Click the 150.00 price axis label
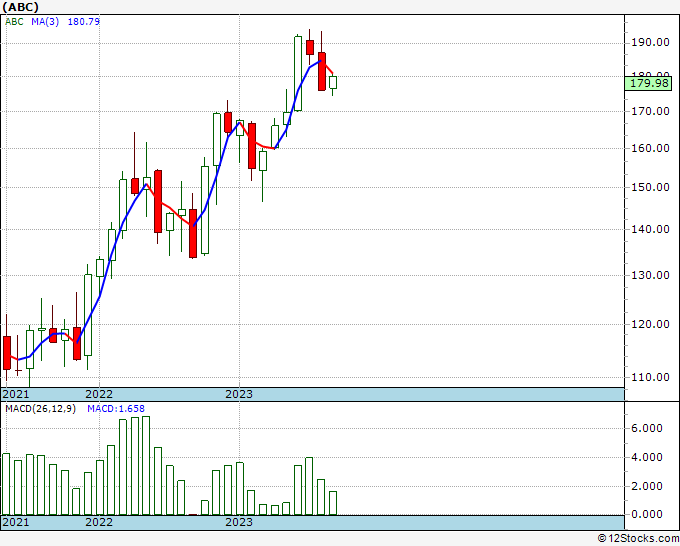The width and height of the screenshot is (680, 546). (650, 187)
